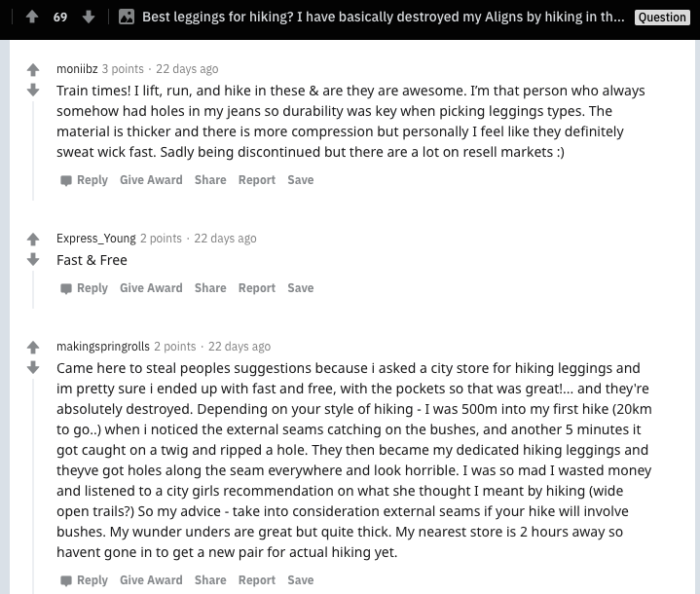The width and height of the screenshot is (700, 594).
Task: Open moniibz's user profile
Action: [77, 69]
